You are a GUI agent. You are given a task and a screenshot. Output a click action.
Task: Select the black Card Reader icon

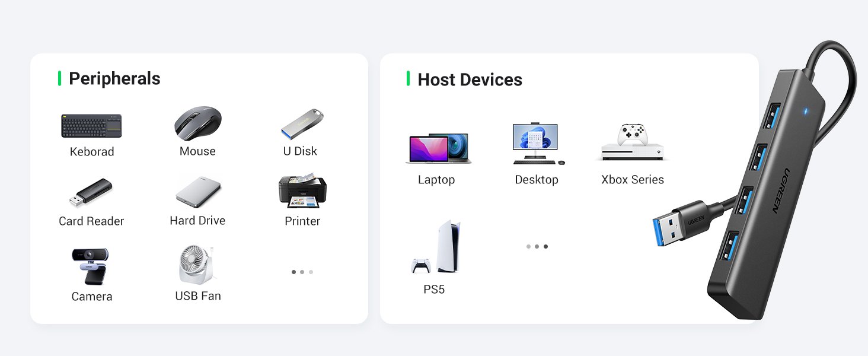[x=91, y=192]
